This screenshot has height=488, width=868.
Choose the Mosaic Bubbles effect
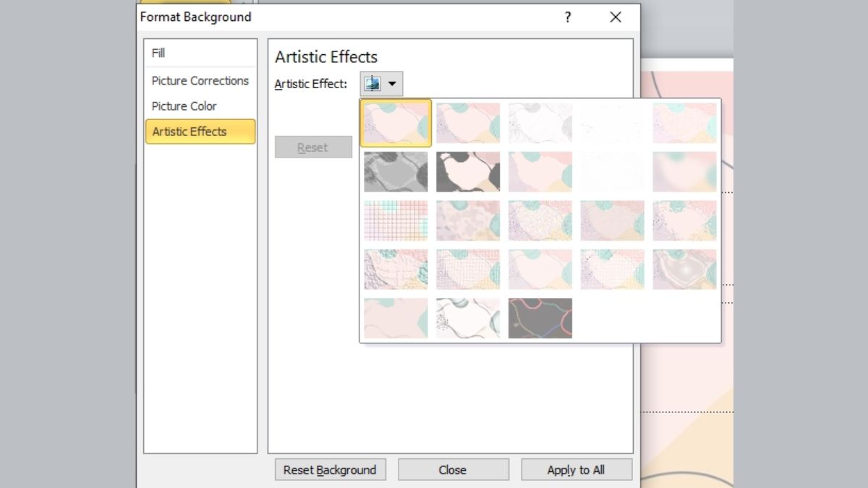click(613, 221)
